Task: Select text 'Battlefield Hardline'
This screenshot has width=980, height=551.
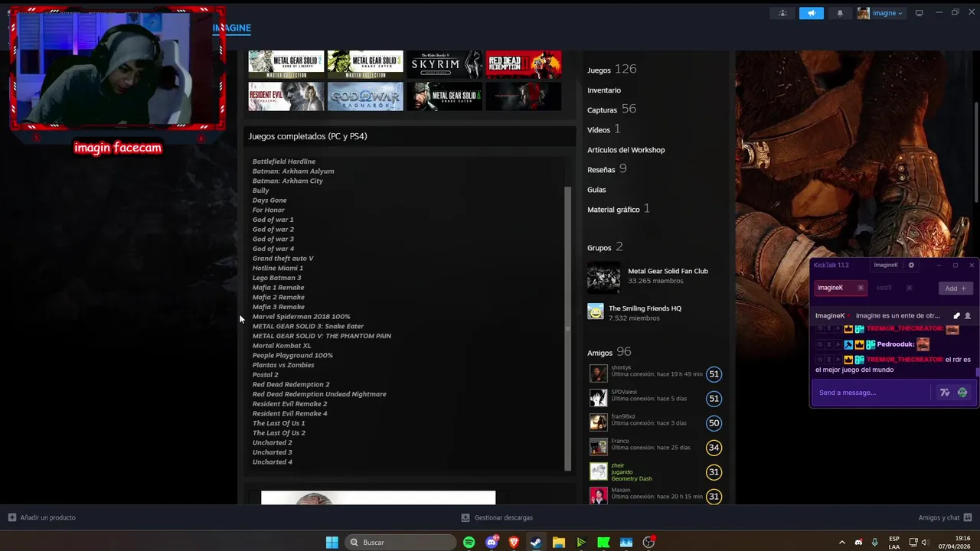Action: pyautogui.click(x=284, y=161)
